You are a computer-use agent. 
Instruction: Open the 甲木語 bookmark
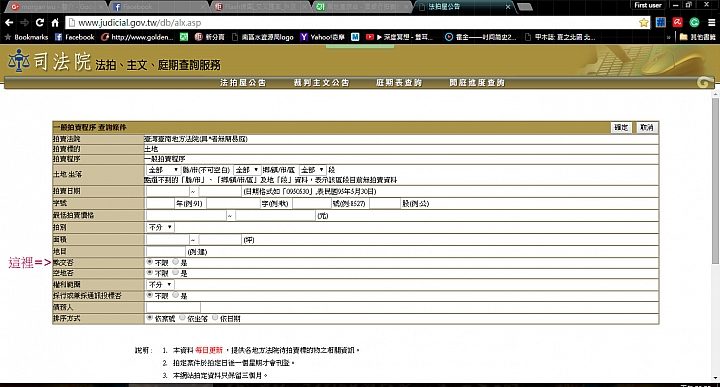point(560,37)
